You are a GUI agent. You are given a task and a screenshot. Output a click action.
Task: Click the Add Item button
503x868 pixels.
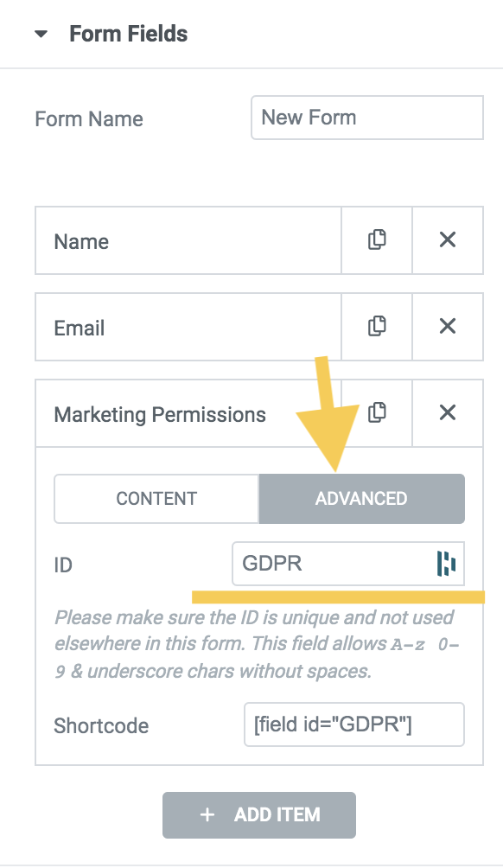pos(259,815)
